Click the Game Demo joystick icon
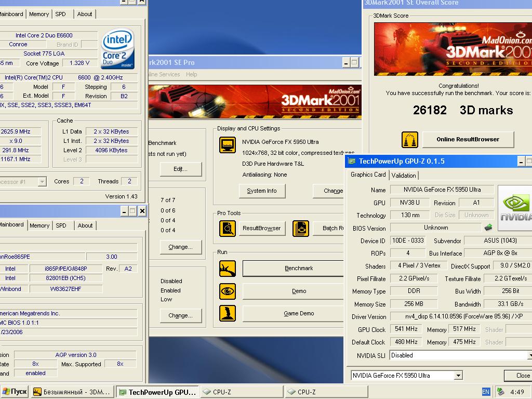This screenshot has height=399, width=532. pos(228,313)
